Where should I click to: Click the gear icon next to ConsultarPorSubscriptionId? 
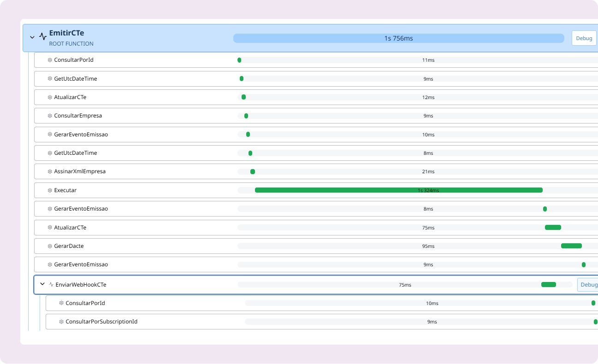click(61, 322)
